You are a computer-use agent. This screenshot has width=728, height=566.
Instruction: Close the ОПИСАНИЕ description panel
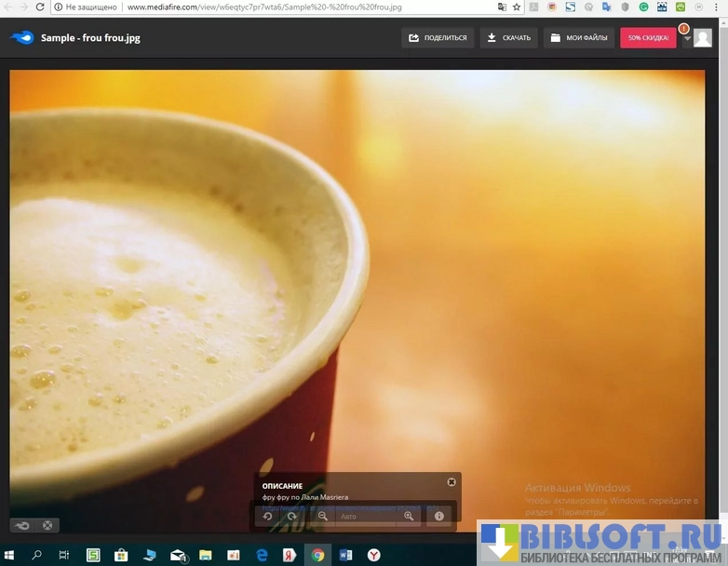coord(452,482)
